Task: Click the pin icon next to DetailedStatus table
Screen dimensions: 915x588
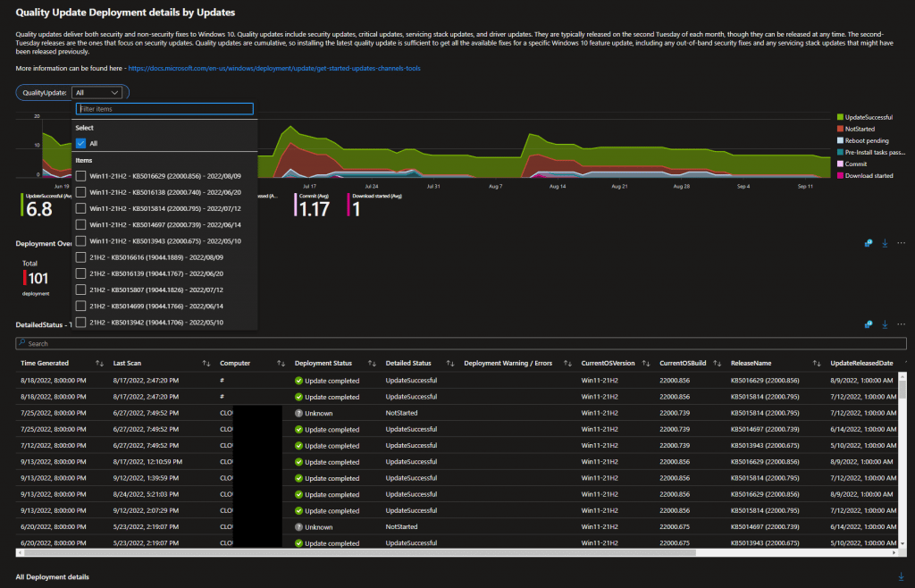Action: pos(869,324)
